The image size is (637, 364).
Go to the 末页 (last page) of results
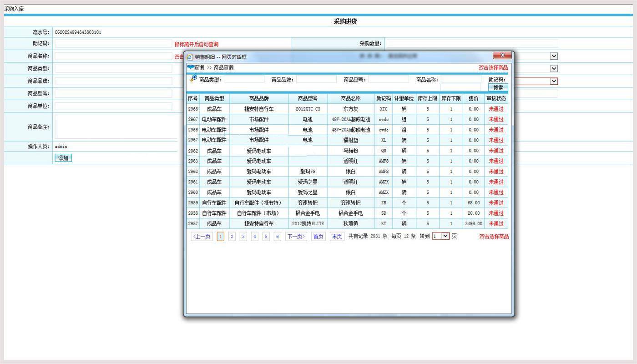point(336,236)
